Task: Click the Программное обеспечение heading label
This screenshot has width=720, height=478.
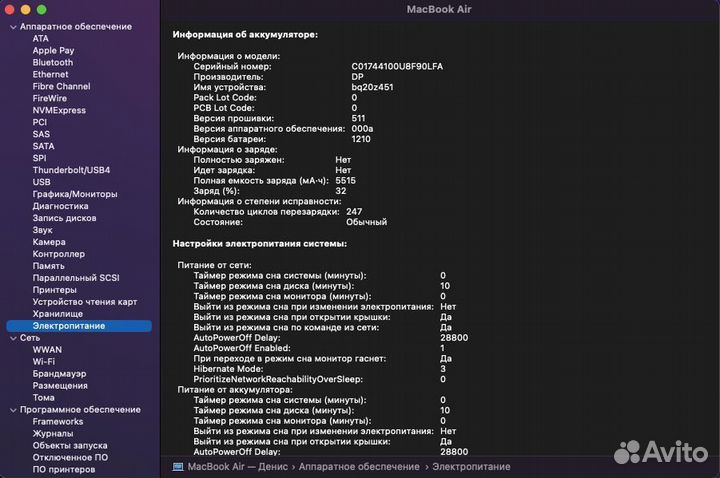Action: click(80, 410)
